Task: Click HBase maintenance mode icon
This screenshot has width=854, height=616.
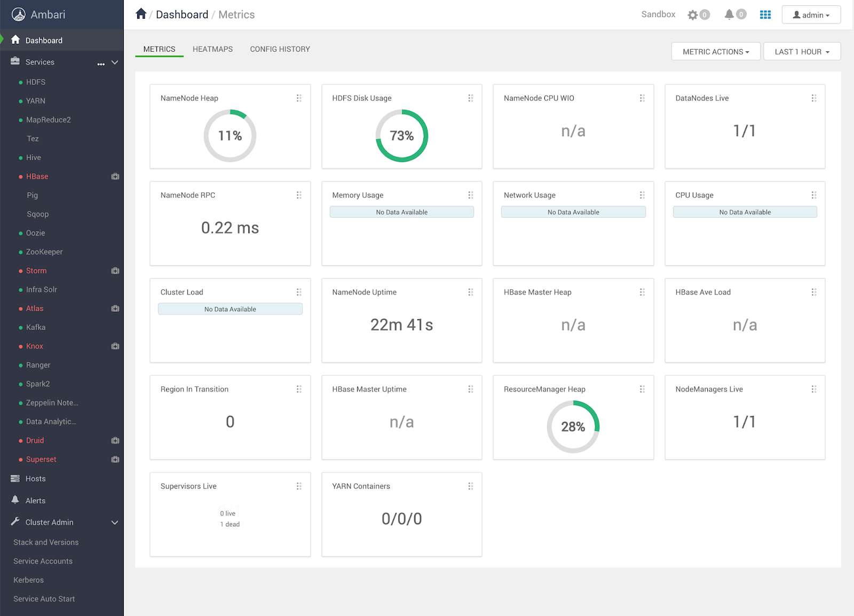Action: point(115,177)
